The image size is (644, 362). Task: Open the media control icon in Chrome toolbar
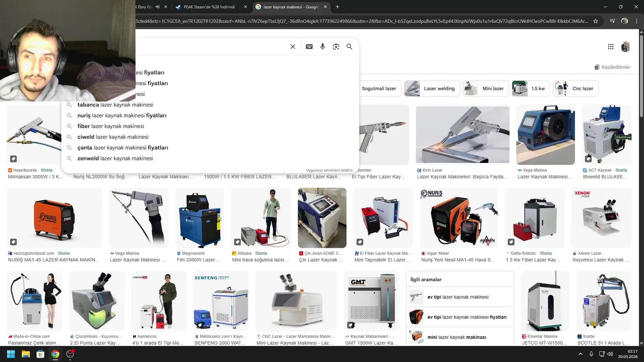612,21
